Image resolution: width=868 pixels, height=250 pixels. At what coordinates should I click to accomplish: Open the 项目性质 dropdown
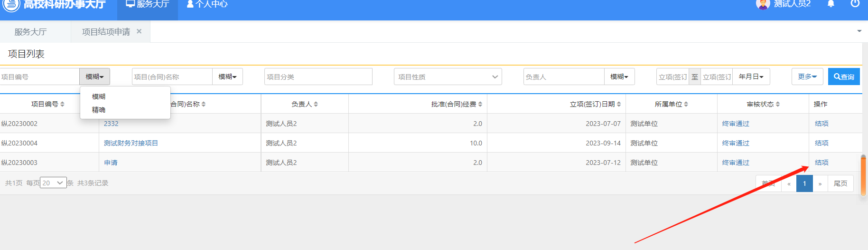coord(448,77)
